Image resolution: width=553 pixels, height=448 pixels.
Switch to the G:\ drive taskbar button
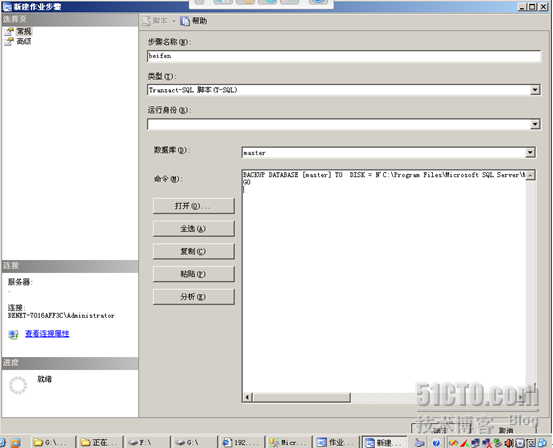tap(194, 442)
